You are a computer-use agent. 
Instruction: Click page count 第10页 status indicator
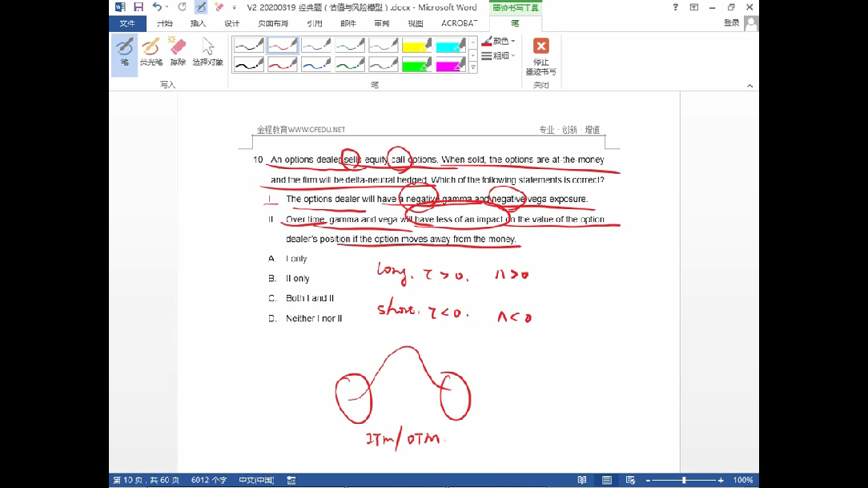[146, 480]
